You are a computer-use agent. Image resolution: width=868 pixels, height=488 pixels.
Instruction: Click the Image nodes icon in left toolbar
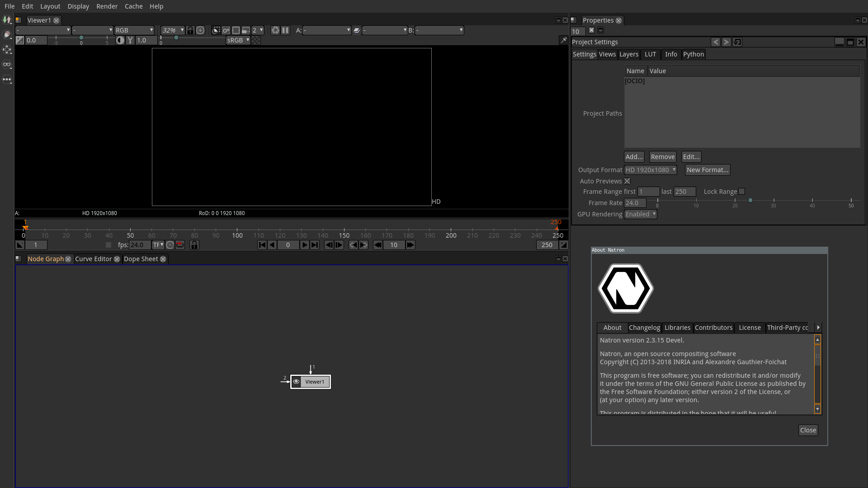(x=7, y=20)
